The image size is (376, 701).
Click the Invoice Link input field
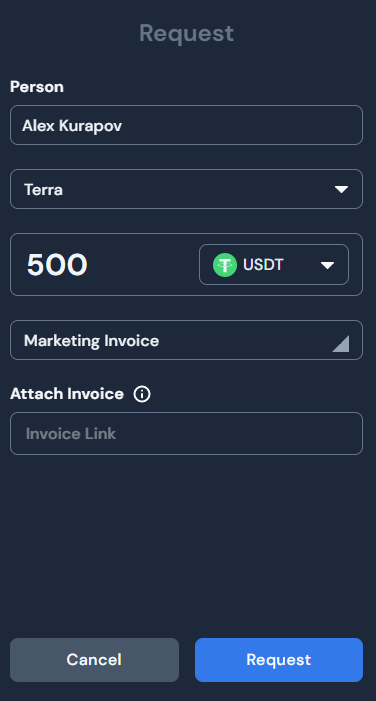[x=186, y=434]
